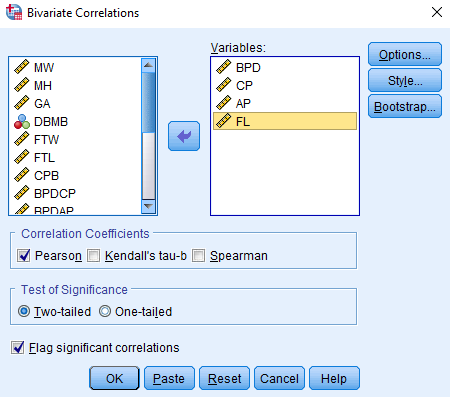Click the Paste button
This screenshot has width=450, height=397.
coord(169,378)
